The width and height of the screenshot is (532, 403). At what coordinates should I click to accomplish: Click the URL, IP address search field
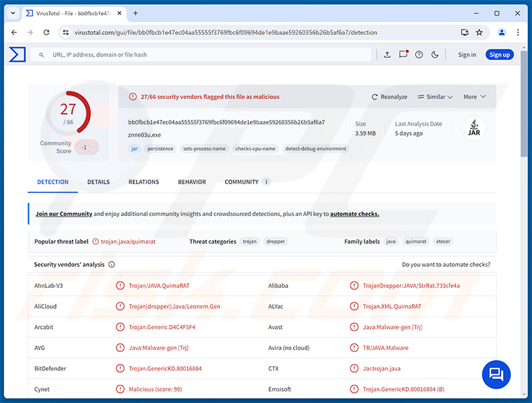(201, 55)
